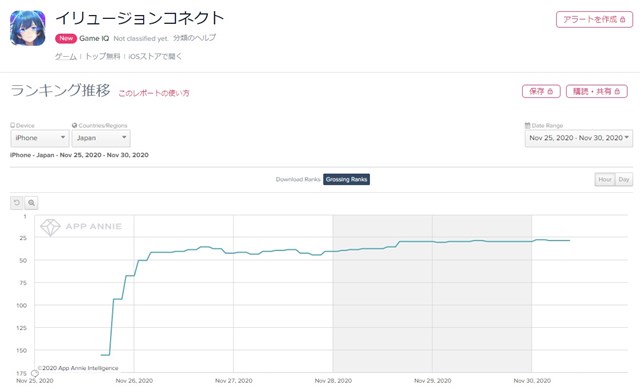Click the globe icon beside Countries/Regions
Screen dimensions: 640x389
pyautogui.click(x=74, y=125)
